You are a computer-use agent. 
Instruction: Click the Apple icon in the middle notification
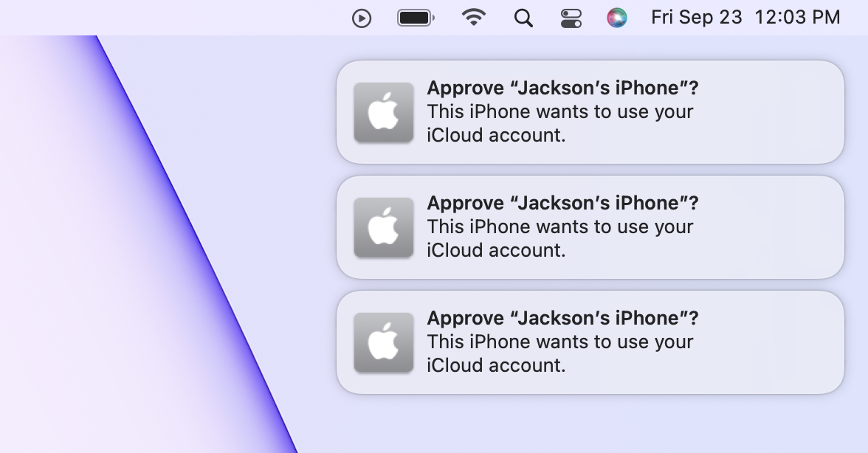point(384,227)
